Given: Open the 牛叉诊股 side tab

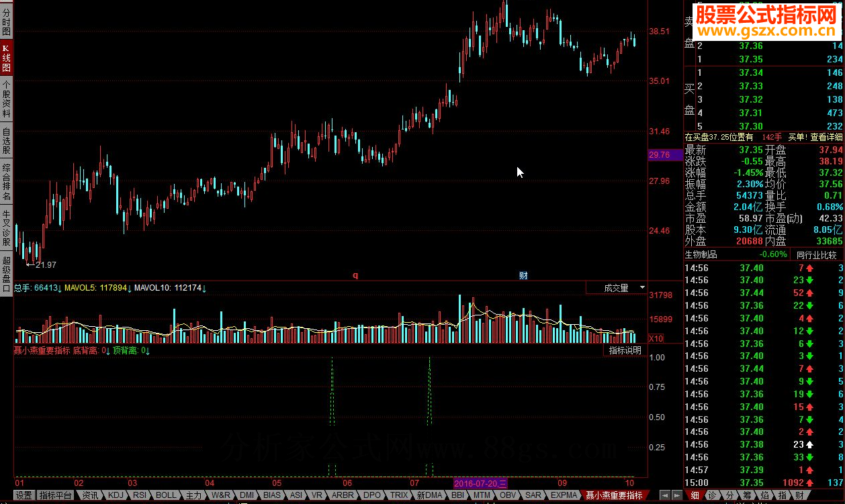Looking at the screenshot, I should click(6, 228).
